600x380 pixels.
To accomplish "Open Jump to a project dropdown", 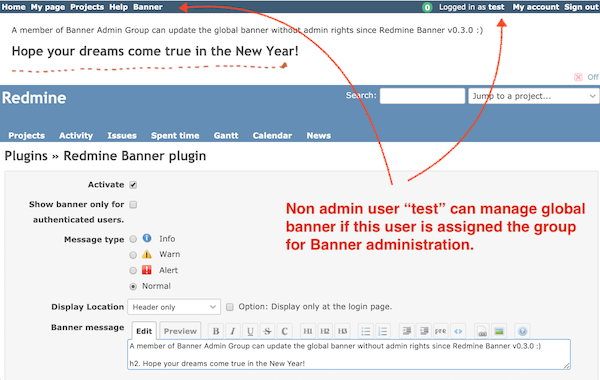I will tap(533, 96).
